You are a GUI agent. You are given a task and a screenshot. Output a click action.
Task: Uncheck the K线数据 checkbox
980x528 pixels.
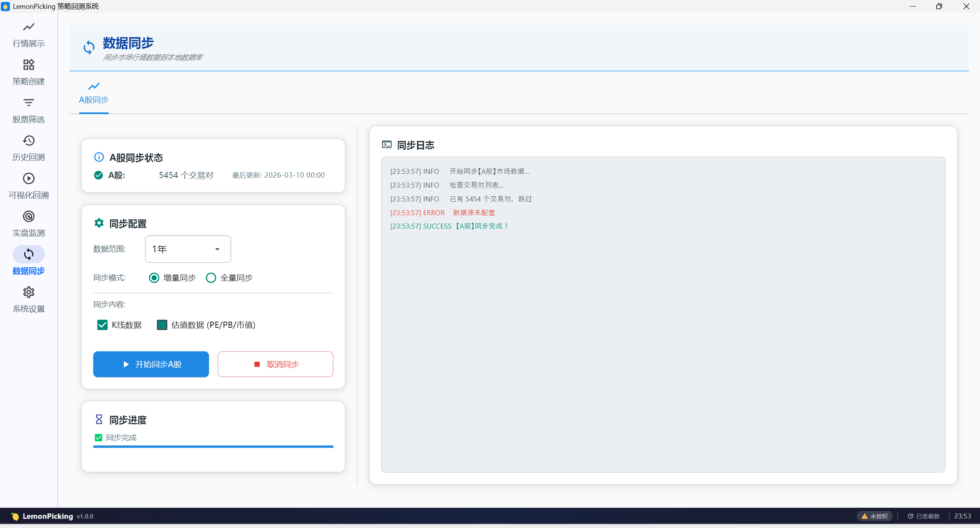(x=102, y=325)
